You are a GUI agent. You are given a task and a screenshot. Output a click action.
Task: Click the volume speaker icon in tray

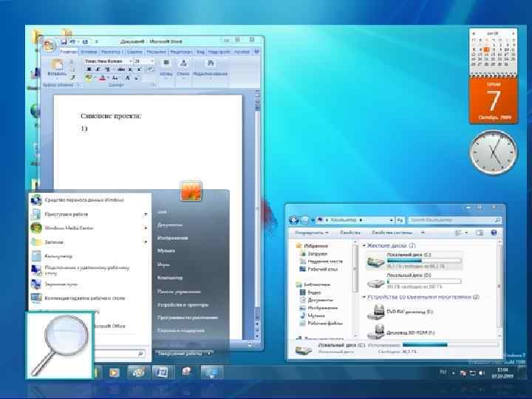click(x=482, y=373)
